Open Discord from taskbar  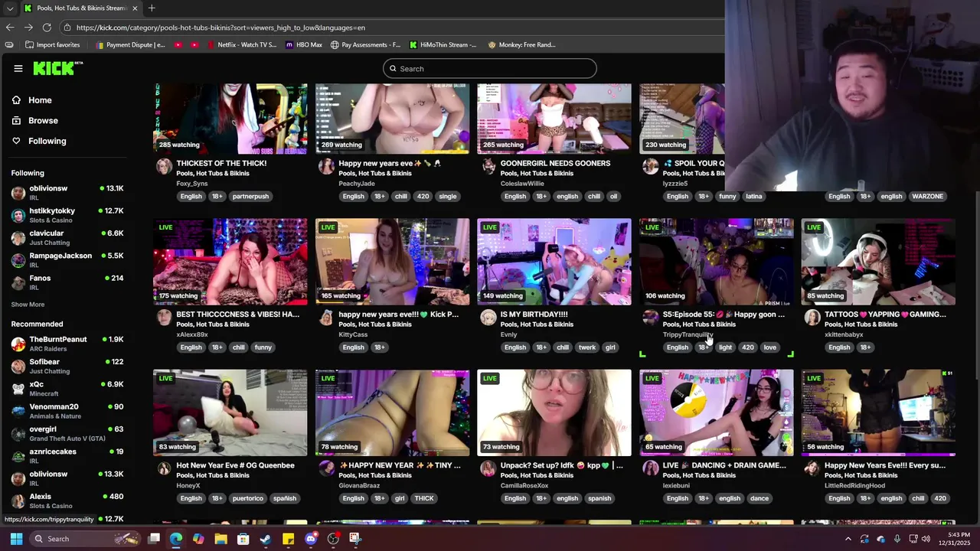click(x=310, y=539)
